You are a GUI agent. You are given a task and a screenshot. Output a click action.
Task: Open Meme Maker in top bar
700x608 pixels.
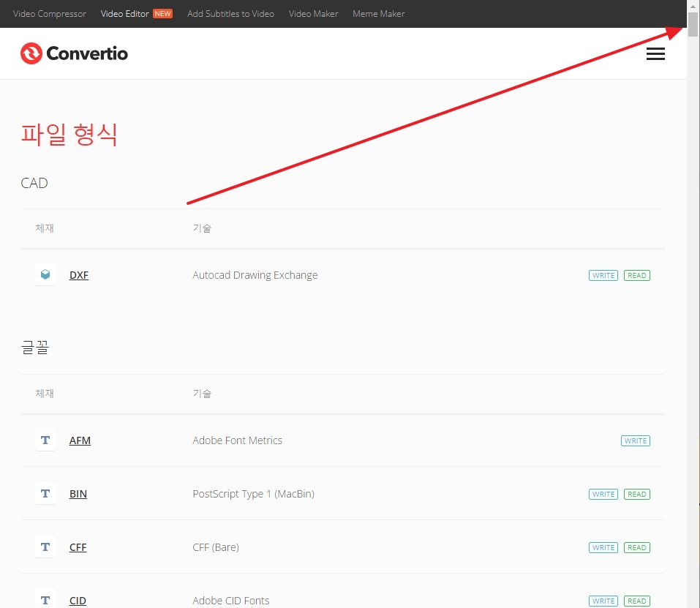point(379,14)
